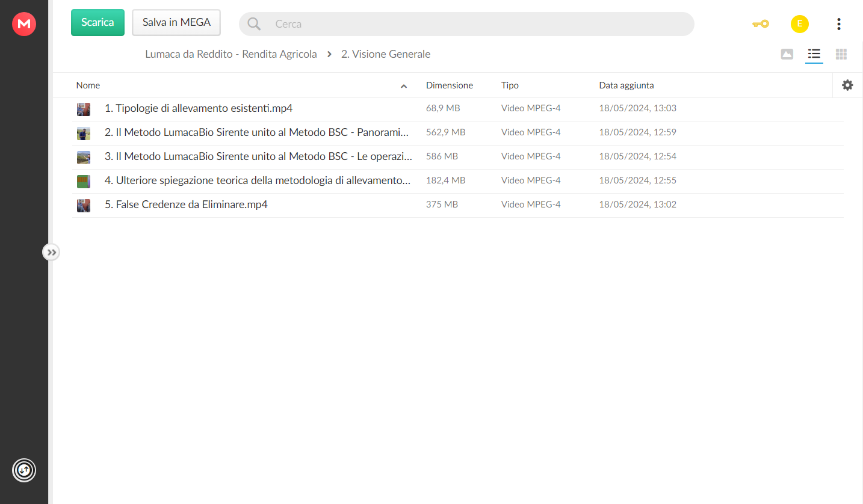
Task: Click the gold recovery key icon
Action: [761, 24]
